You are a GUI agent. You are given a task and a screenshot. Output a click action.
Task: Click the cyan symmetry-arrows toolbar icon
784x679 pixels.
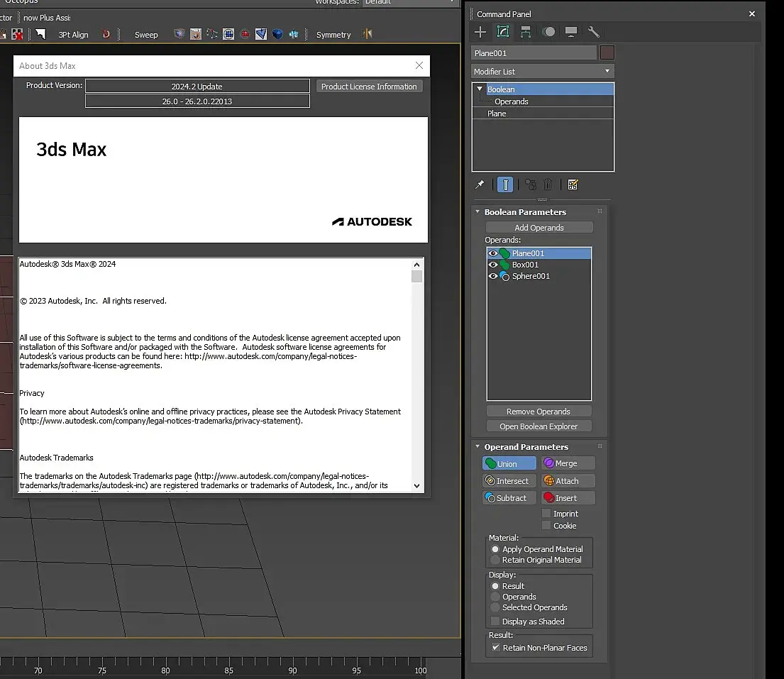tap(294, 34)
